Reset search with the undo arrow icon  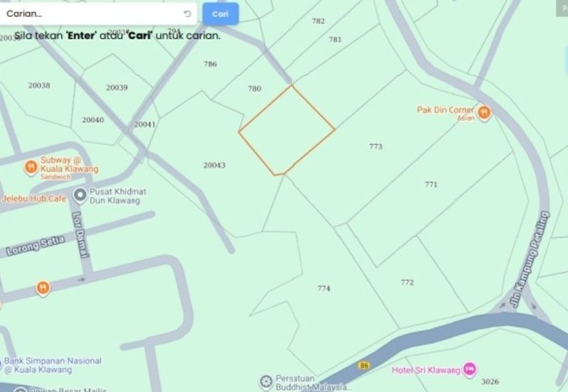tap(187, 13)
